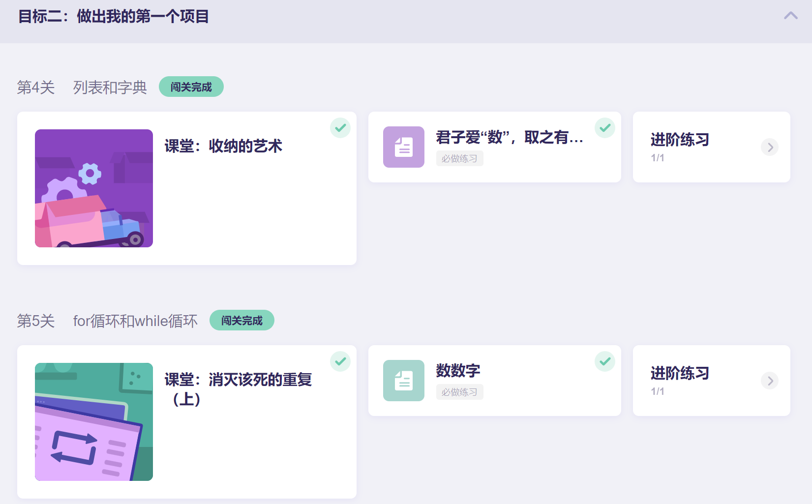The height and width of the screenshot is (504, 812).
Task: Open the green document icon for 数数字 exercise
Action: 404,381
